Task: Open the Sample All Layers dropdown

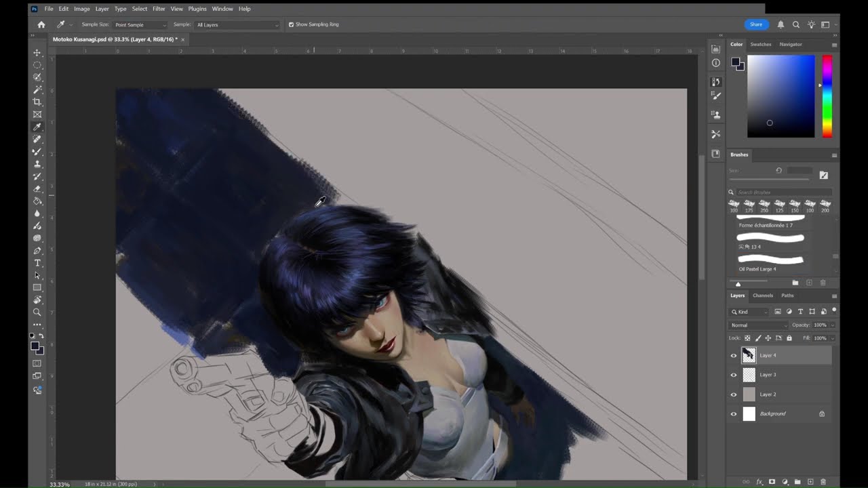Action: coord(237,24)
